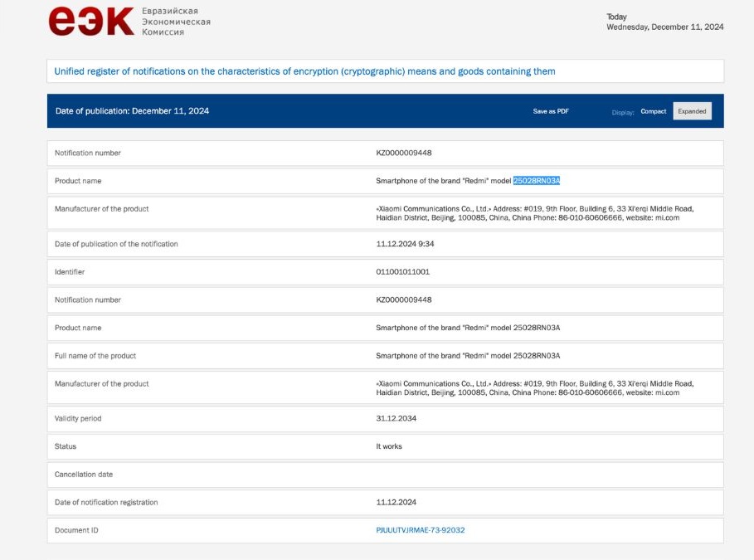The image size is (754, 560).
Task: Open the Unified register of notifications link
Action: 304,71
